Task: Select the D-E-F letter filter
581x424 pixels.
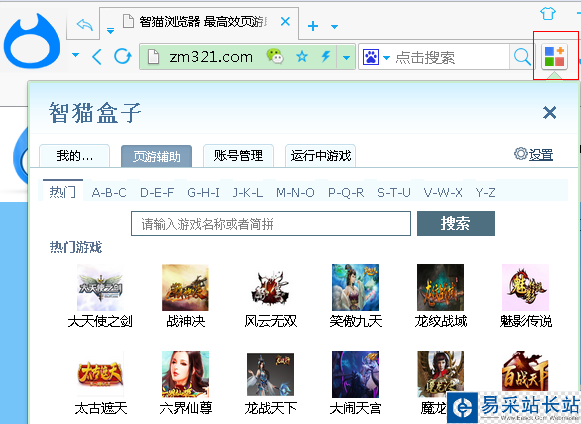Action: click(157, 193)
